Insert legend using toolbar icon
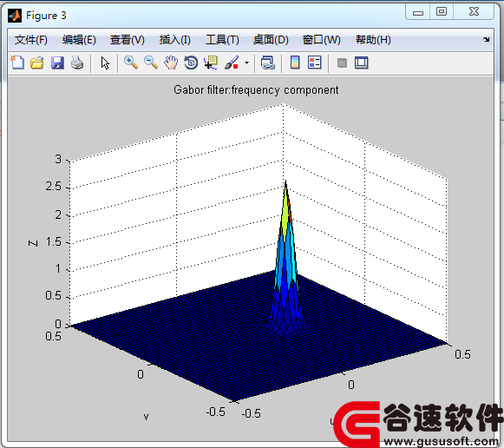The height and width of the screenshot is (448, 504). [x=314, y=63]
